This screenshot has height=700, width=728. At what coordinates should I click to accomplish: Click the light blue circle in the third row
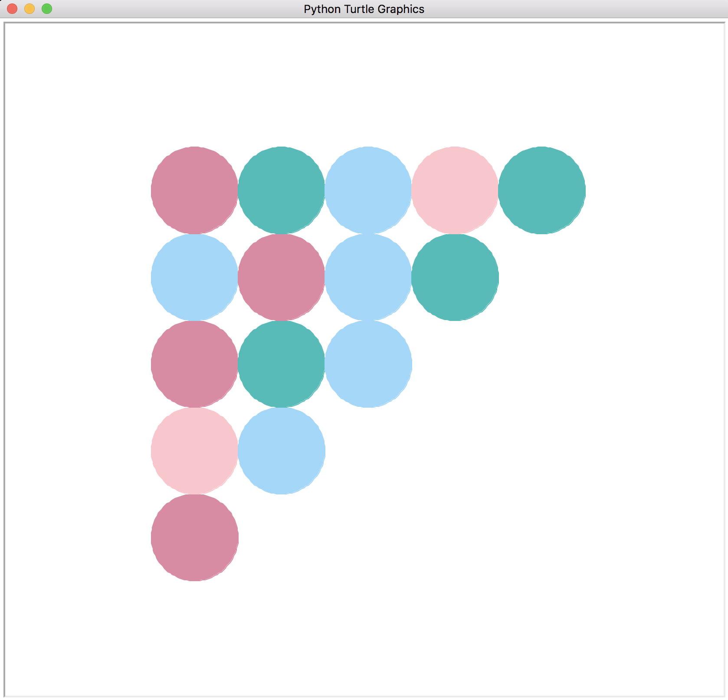pyautogui.click(x=368, y=364)
